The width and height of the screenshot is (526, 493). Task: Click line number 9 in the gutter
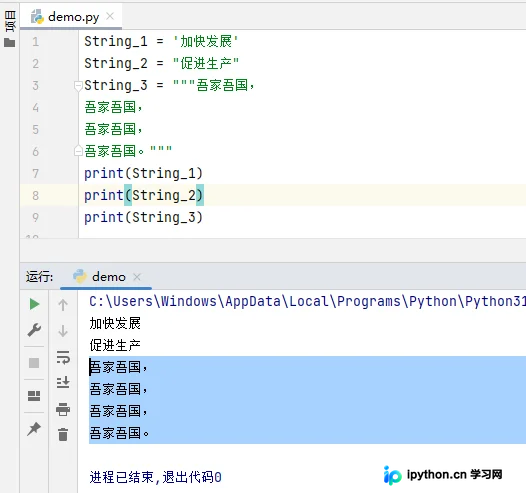click(36, 218)
